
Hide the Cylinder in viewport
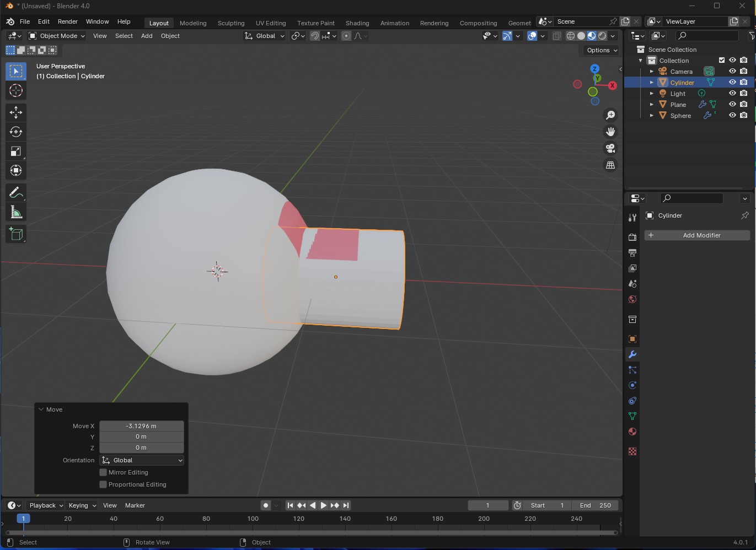(x=732, y=82)
